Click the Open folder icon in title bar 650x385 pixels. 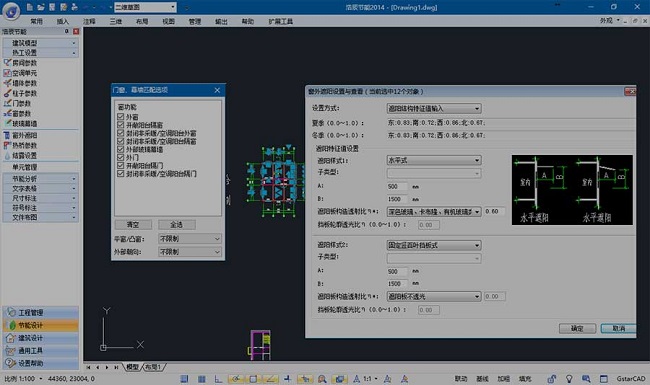point(41,7)
